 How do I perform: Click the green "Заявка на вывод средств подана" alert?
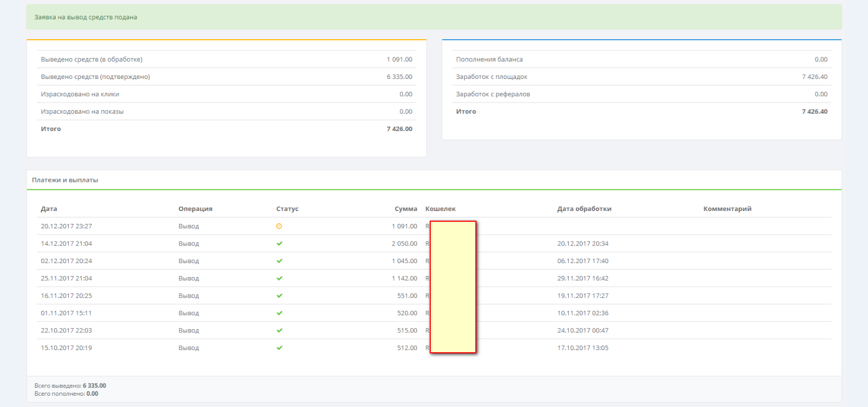(x=86, y=17)
